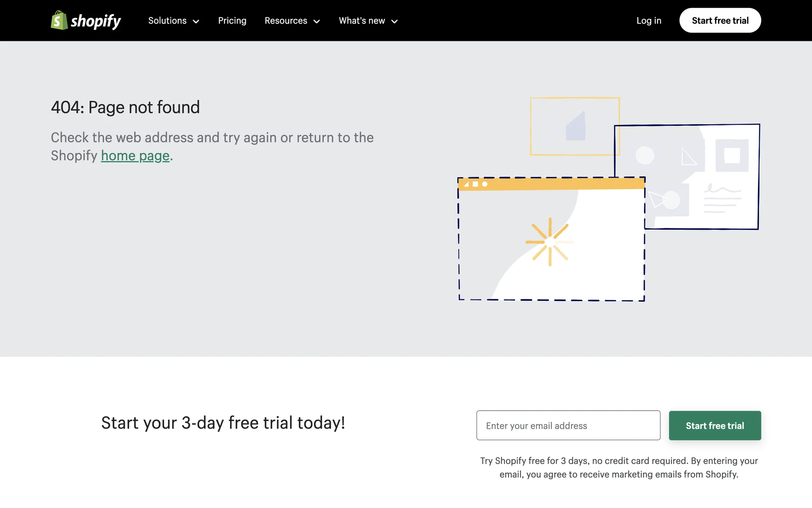Go to the Pricing page
The image size is (812, 508).
(232, 21)
